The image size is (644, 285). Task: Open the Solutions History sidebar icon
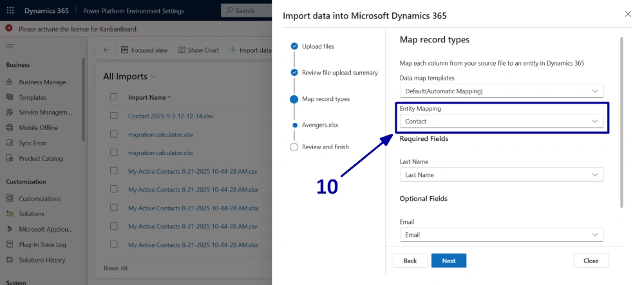tap(10, 260)
